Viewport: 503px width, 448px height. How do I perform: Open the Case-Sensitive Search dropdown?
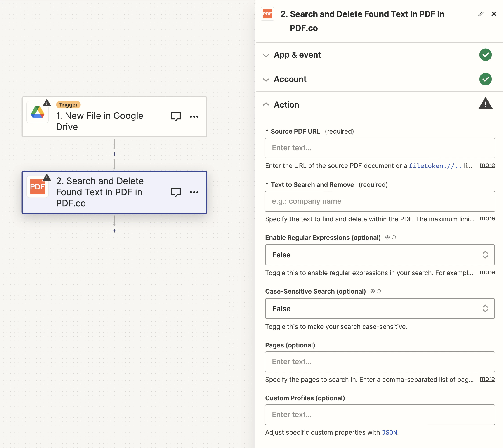(x=380, y=309)
